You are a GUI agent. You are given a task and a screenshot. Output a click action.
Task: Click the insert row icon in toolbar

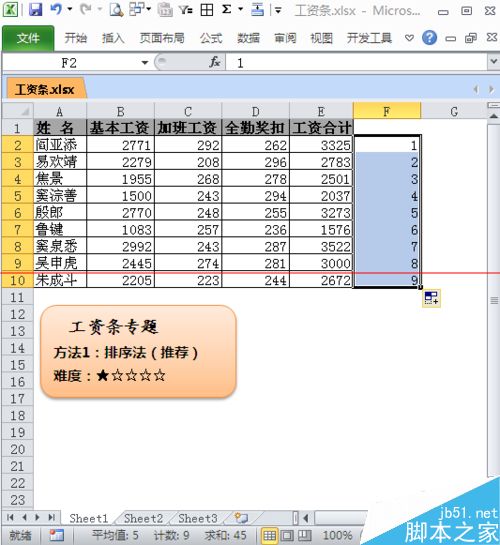pyautogui.click(x=257, y=9)
